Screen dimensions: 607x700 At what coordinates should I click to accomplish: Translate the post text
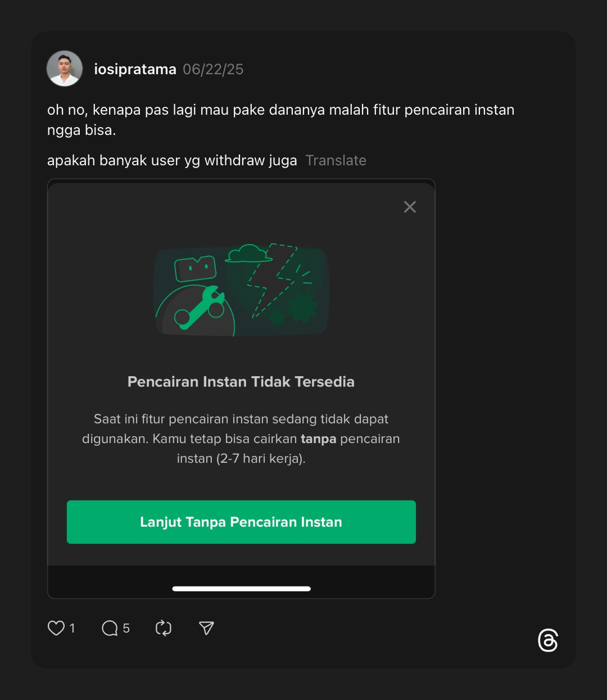point(336,160)
